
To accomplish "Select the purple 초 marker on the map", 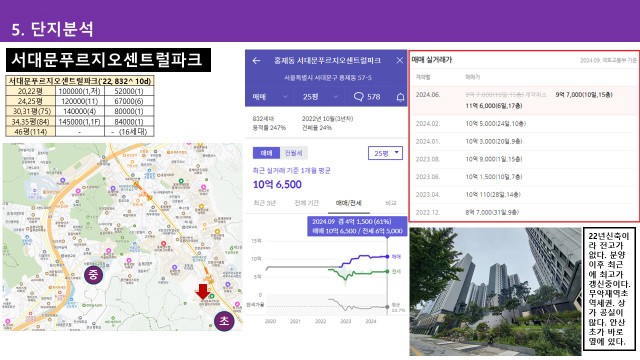I will click(x=224, y=321).
